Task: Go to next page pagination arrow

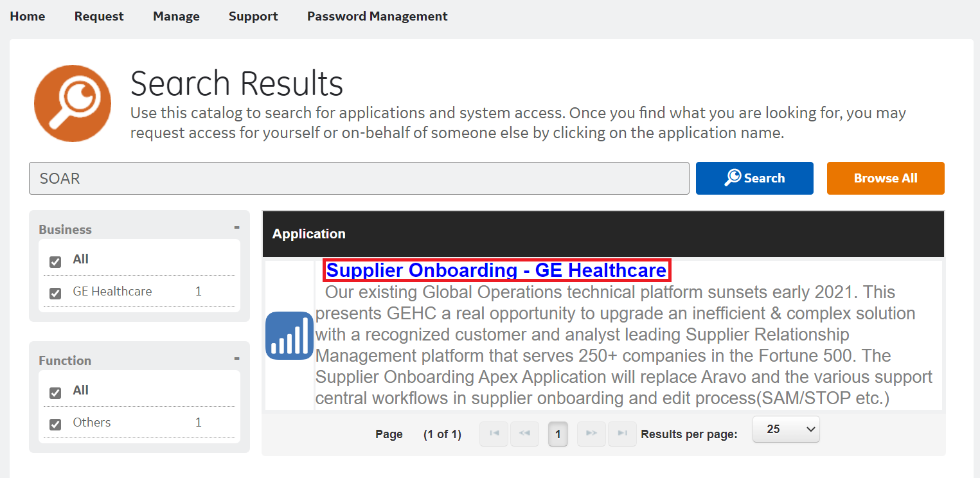Action: click(x=591, y=434)
